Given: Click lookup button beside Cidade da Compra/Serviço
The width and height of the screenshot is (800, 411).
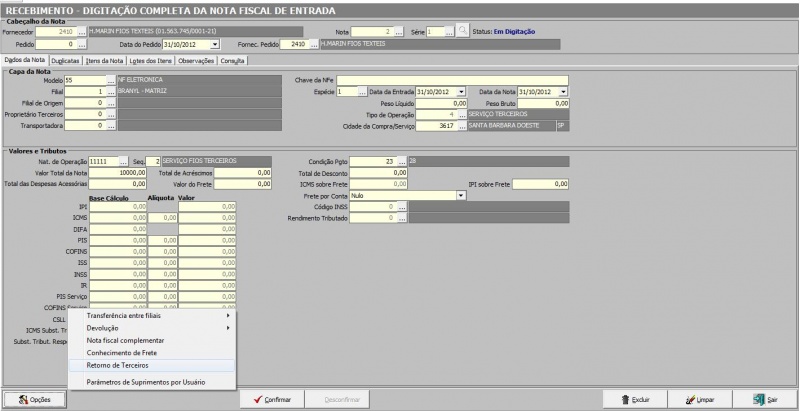Looking at the screenshot, I should (x=462, y=126).
